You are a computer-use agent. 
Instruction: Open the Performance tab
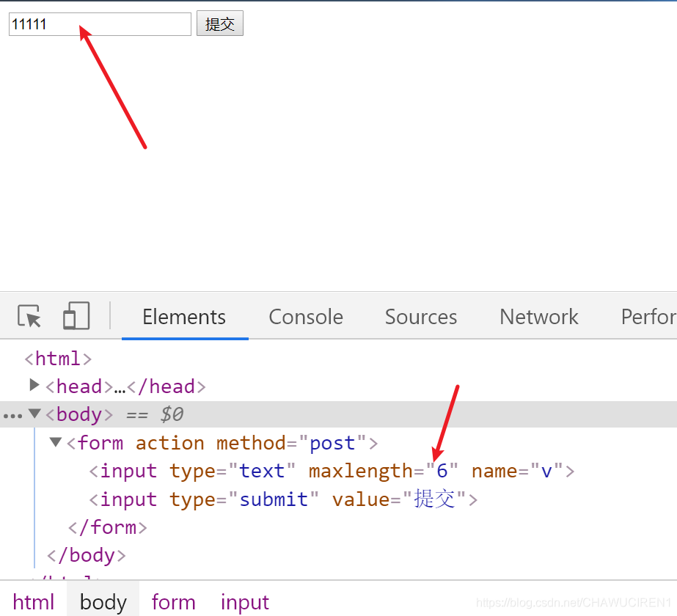(x=648, y=317)
